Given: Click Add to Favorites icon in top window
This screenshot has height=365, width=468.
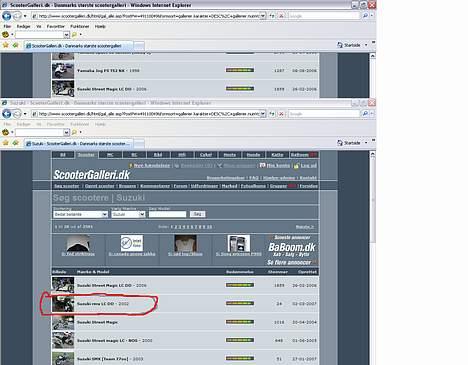Looking at the screenshot, I should (x=15, y=45).
